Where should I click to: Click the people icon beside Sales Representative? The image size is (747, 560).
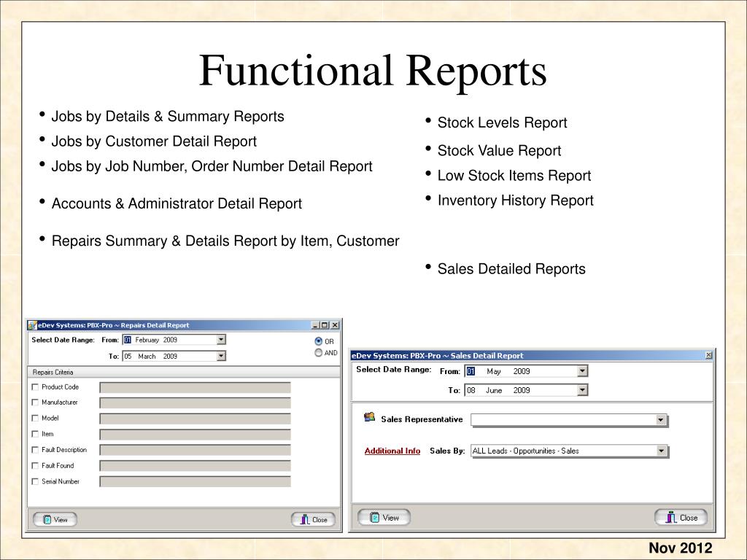pos(369,417)
